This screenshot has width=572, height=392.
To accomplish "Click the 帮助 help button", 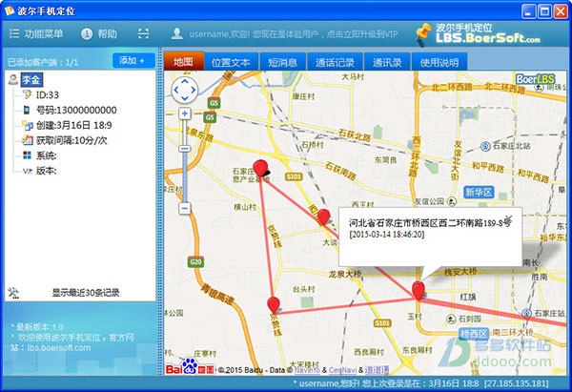I will (x=99, y=34).
